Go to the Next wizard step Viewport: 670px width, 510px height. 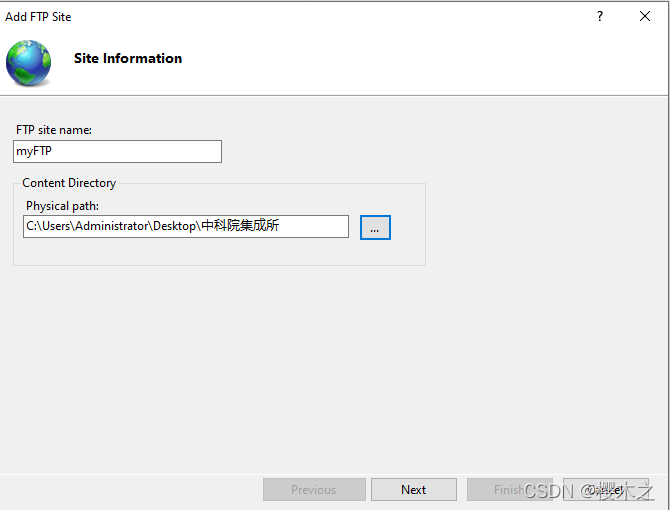[x=414, y=489]
